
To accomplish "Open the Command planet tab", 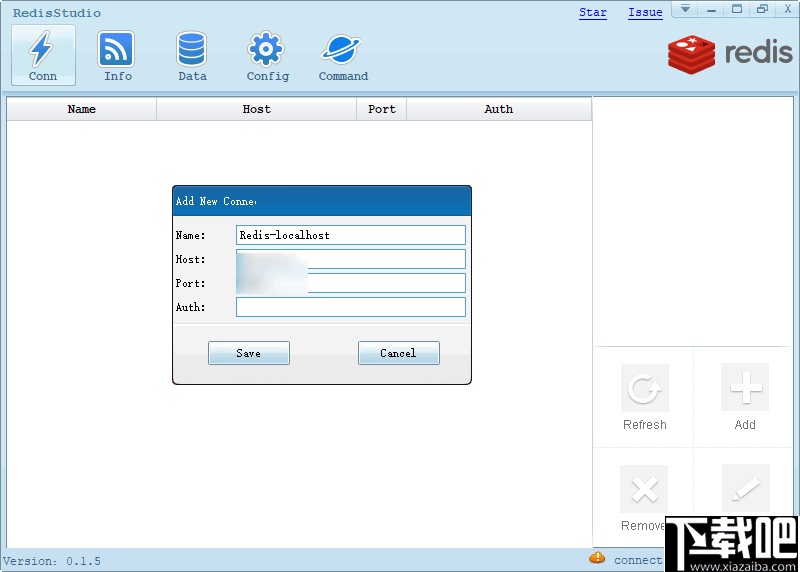I will [x=343, y=55].
